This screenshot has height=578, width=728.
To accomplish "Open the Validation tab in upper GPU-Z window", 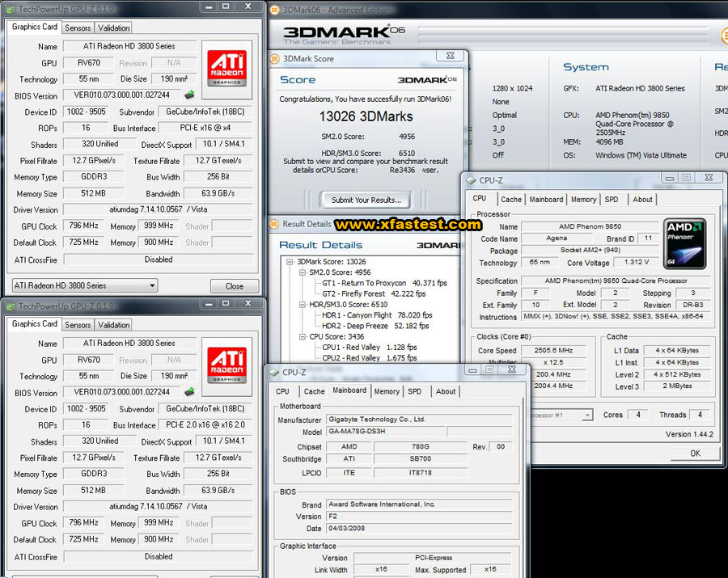I will coord(114,27).
